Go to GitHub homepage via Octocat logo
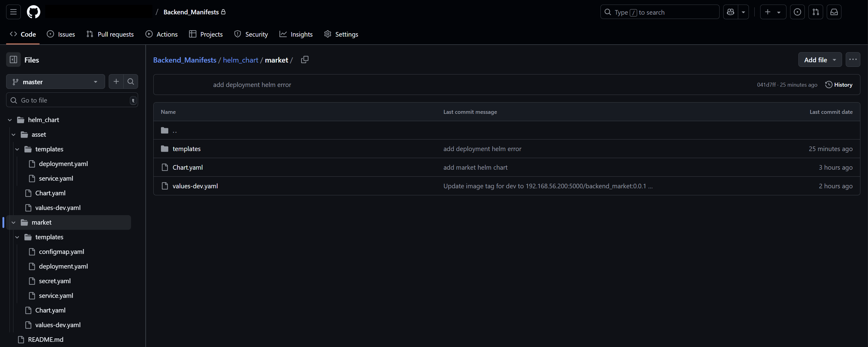The height and width of the screenshot is (347, 868). point(33,12)
